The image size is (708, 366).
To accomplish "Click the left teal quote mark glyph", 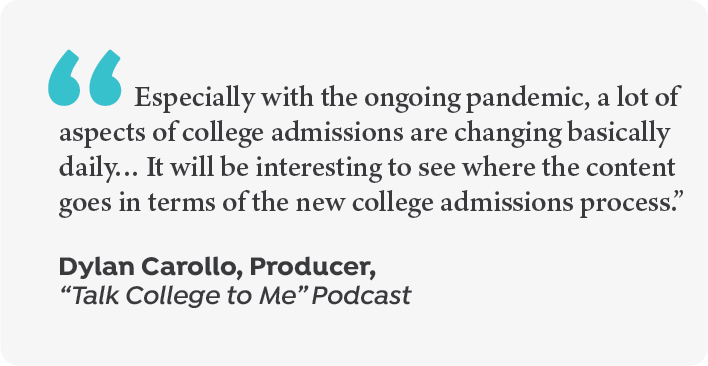I will coord(64,78).
